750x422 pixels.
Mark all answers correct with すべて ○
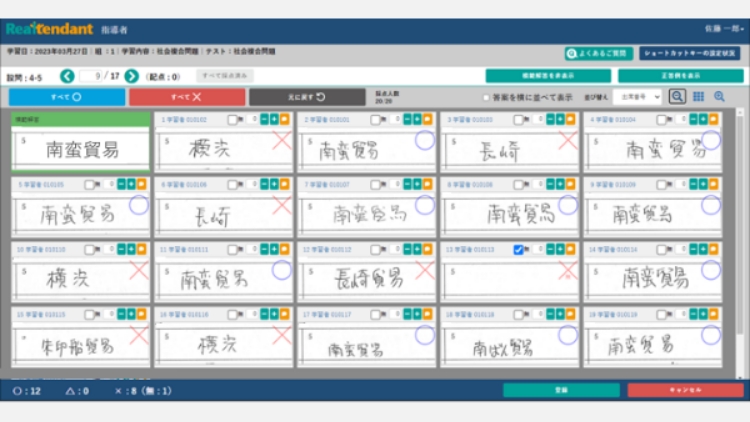coord(67,97)
